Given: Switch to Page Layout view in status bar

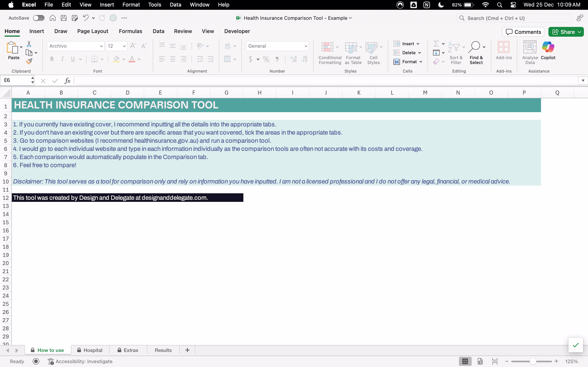Looking at the screenshot, I should click(480, 361).
